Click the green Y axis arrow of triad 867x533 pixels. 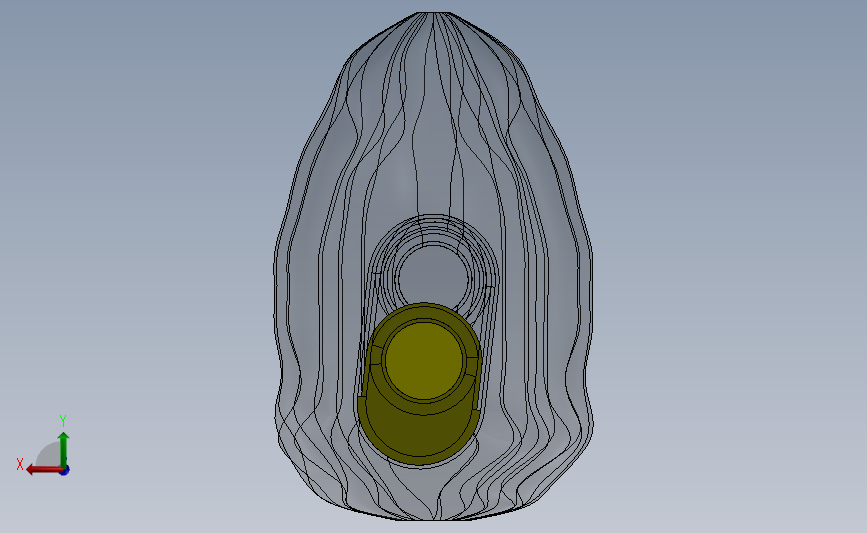[64, 450]
